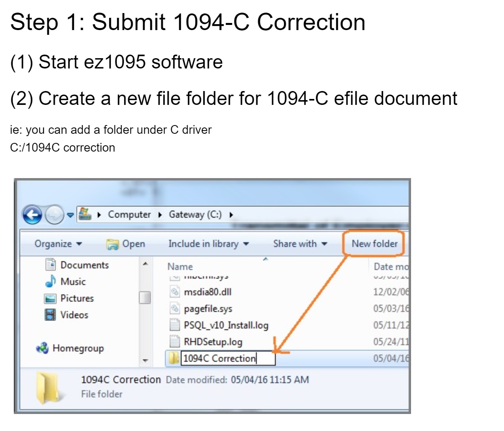Go back with the Explorer Back arrow

pos(32,215)
